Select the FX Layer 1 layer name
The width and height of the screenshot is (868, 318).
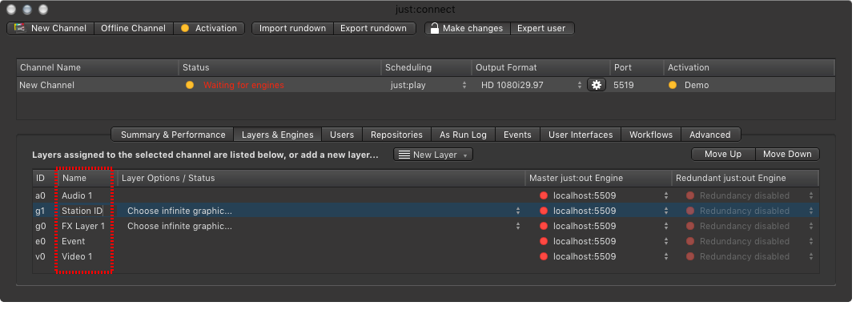[x=83, y=226]
